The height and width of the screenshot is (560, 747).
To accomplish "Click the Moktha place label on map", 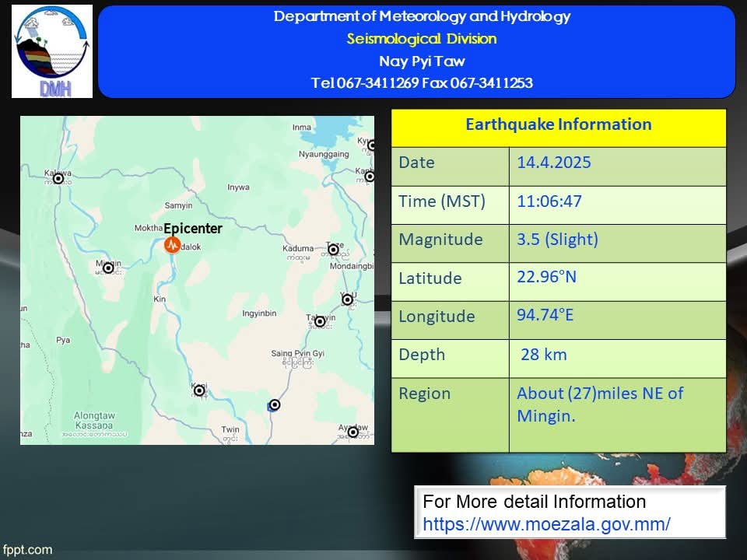I will coord(149,228).
